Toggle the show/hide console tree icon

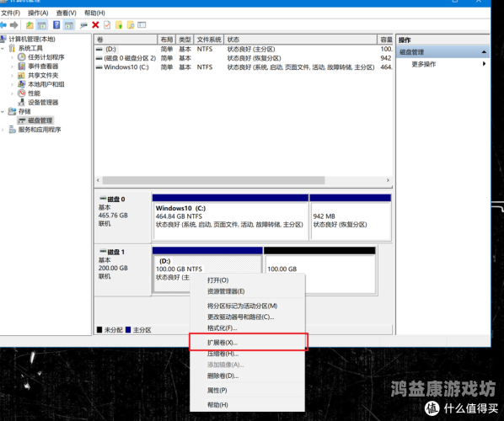coord(41,24)
